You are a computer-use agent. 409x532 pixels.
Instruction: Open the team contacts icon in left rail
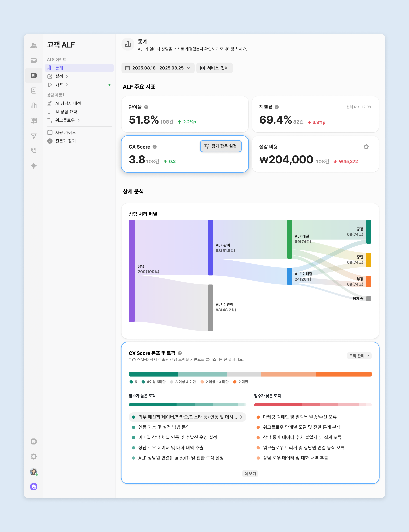34,46
